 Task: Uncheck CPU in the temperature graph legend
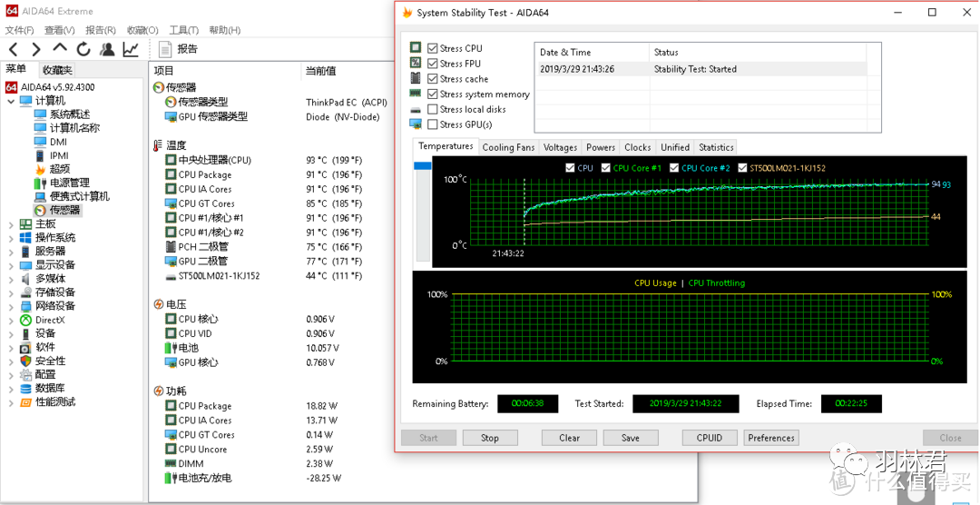click(x=569, y=168)
